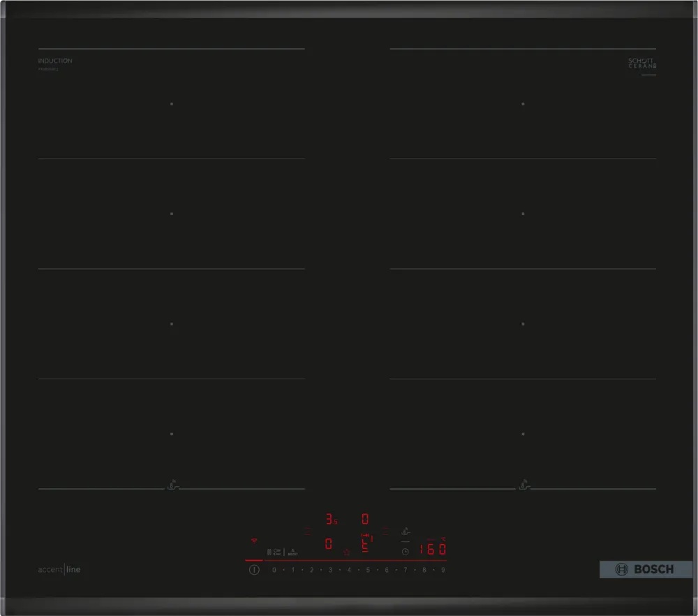
Task: Set power level 1 on the slider
Action: [293, 570]
